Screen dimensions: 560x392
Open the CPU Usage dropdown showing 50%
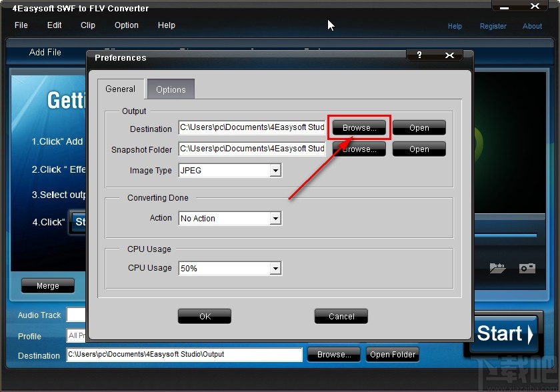click(275, 268)
